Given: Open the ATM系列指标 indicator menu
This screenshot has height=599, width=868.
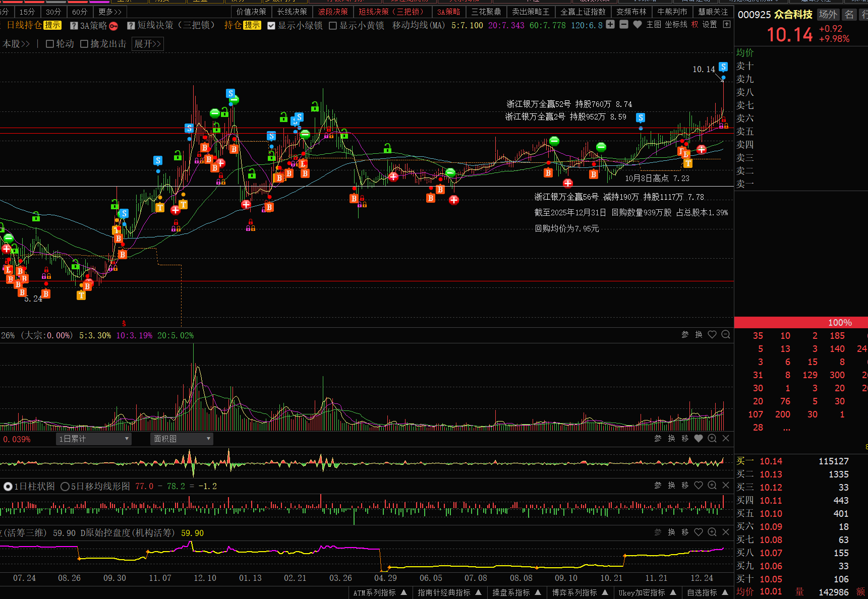Looking at the screenshot, I should tap(380, 593).
